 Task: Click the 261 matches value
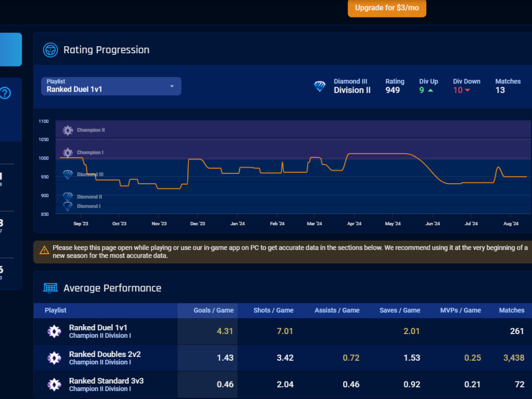517,331
